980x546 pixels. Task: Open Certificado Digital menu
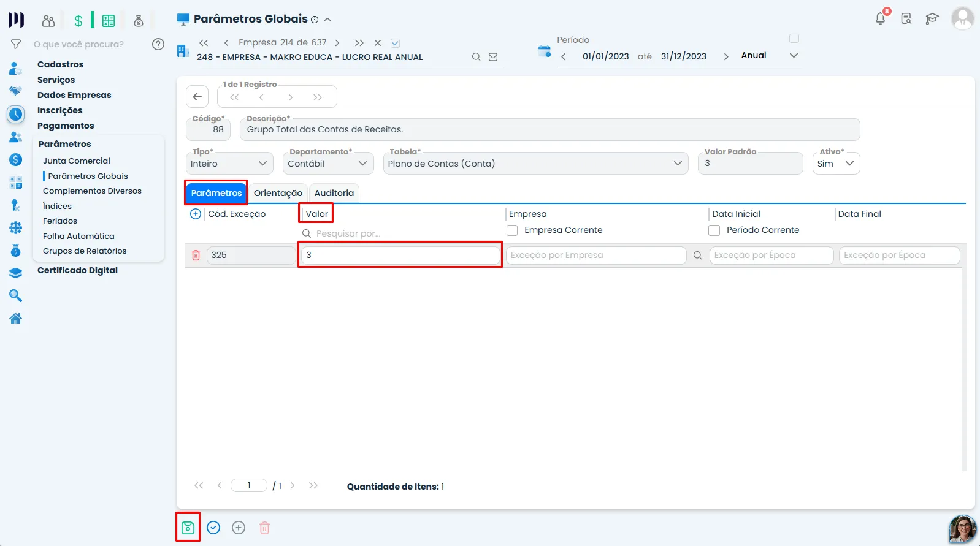(x=77, y=270)
